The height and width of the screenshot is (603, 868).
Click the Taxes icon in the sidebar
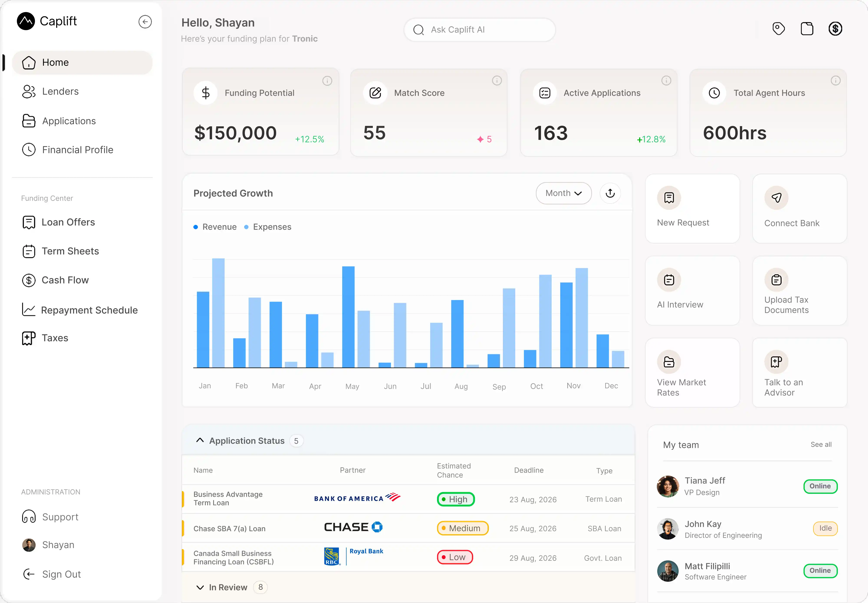point(29,338)
